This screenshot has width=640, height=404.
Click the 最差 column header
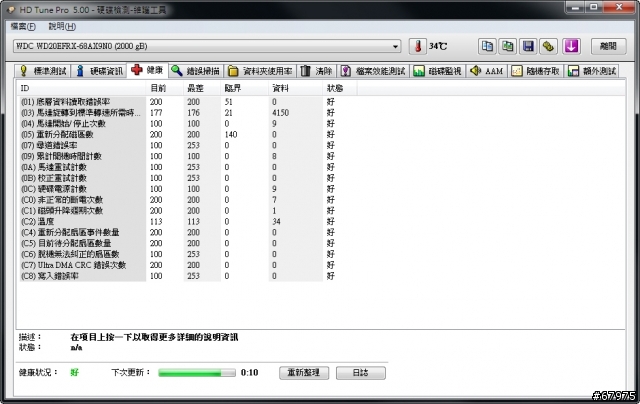tap(202, 88)
